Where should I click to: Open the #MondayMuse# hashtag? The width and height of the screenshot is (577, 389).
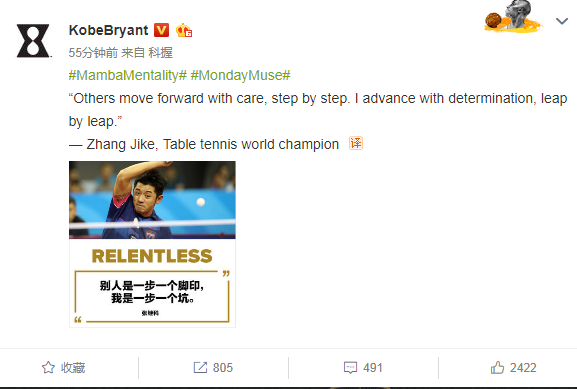point(240,75)
